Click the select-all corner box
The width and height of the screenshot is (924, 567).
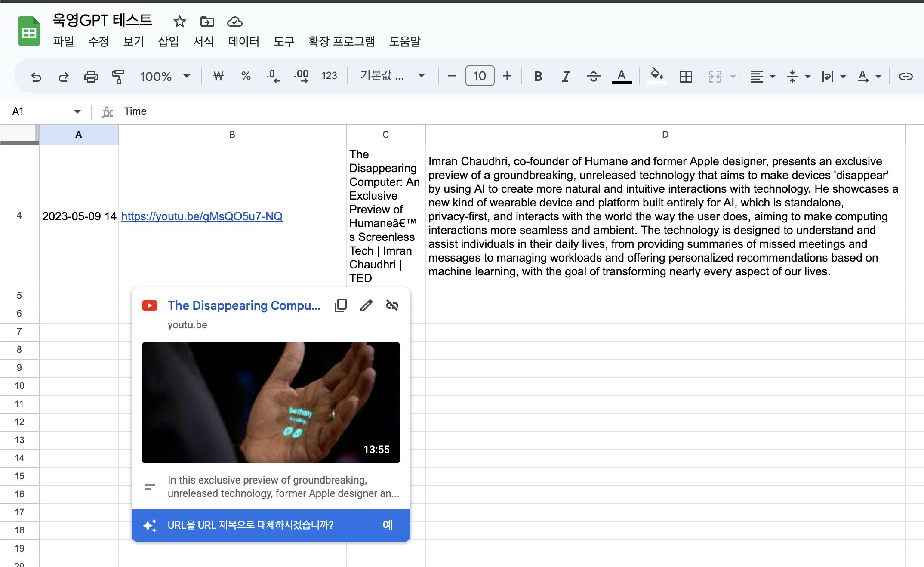coord(19,134)
